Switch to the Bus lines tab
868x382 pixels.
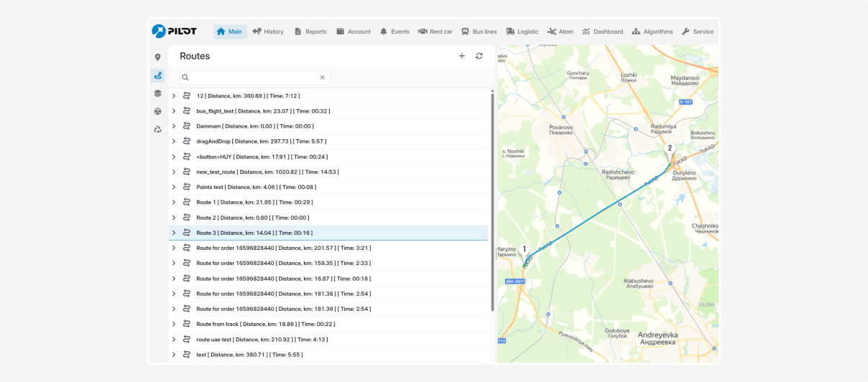coord(479,32)
